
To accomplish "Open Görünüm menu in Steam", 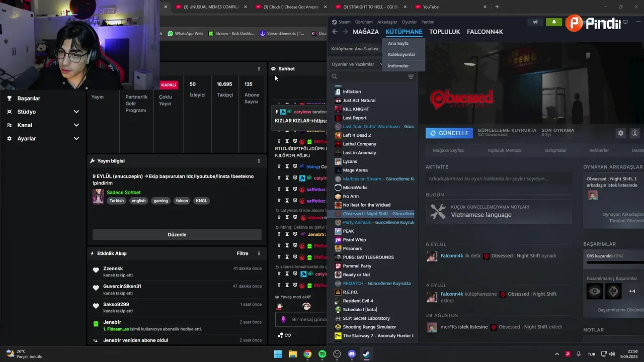I will point(364,22).
